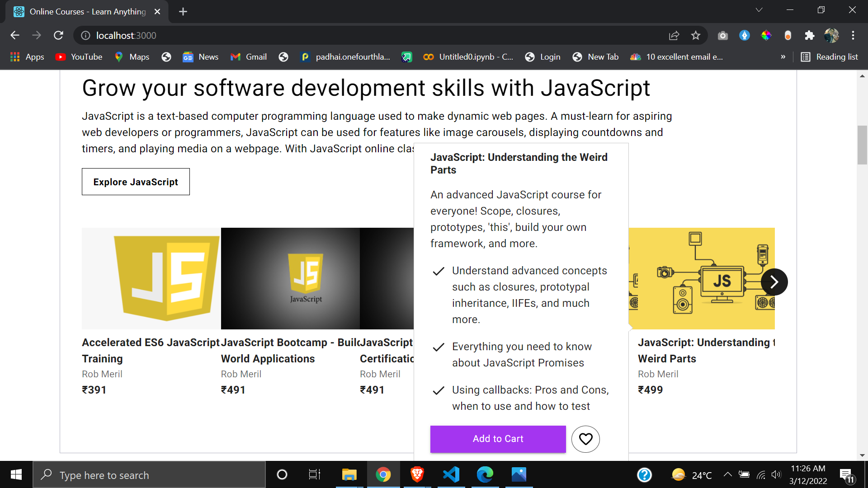The width and height of the screenshot is (868, 488).
Task: Open the Wi-Fi network tray icon
Action: pyautogui.click(x=761, y=474)
